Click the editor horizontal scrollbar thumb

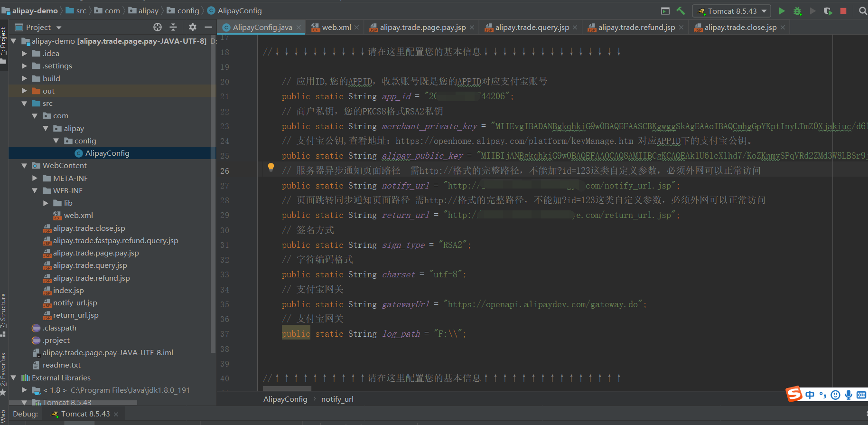[x=287, y=388]
